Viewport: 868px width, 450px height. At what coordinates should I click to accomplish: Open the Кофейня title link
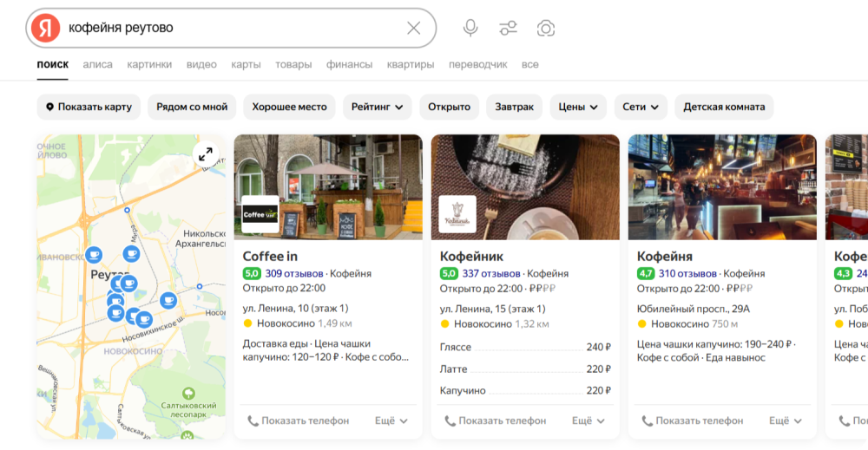(665, 257)
